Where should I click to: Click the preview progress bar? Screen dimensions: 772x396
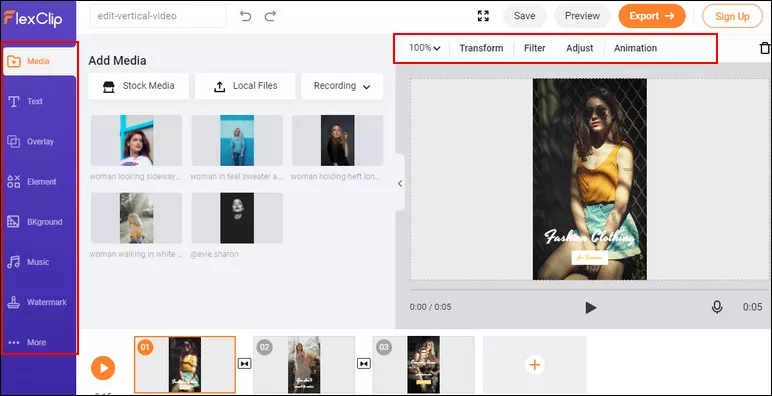point(589,289)
